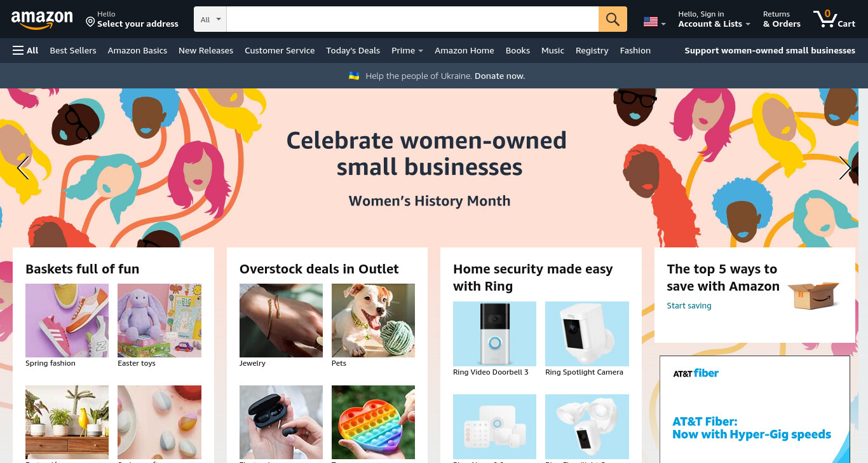Screen dimensions: 868x463
Task: Go to previous banner with left arrow
Action: click(23, 168)
